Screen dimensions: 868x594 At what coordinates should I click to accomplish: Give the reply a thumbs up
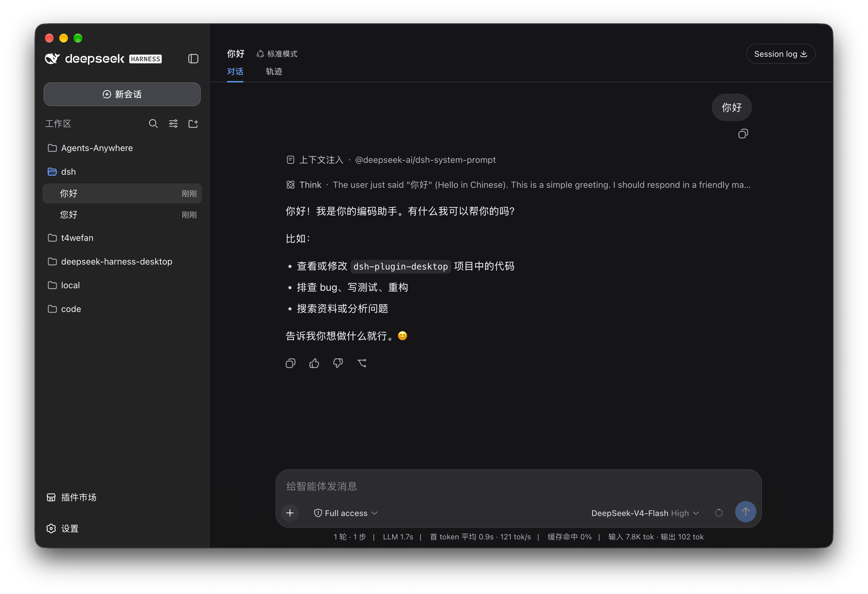(314, 363)
